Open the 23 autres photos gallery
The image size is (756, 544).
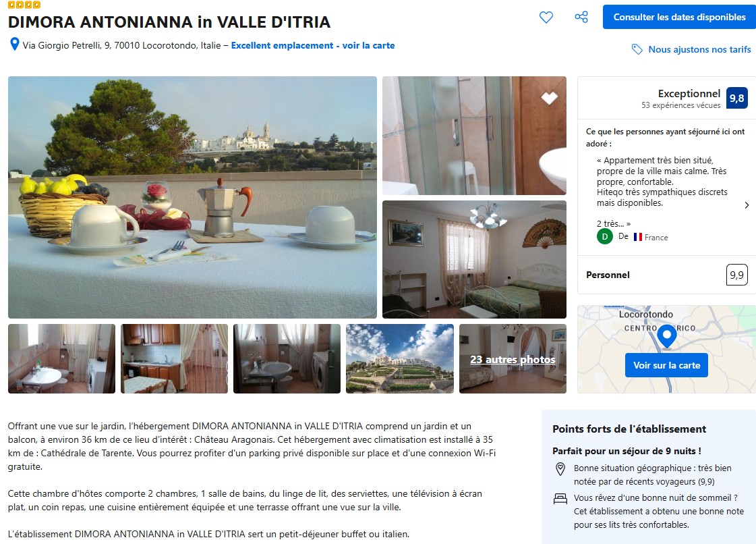coord(513,359)
